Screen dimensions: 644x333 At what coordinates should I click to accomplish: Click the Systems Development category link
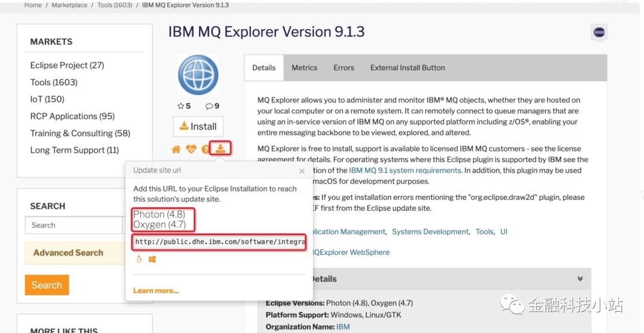click(430, 232)
